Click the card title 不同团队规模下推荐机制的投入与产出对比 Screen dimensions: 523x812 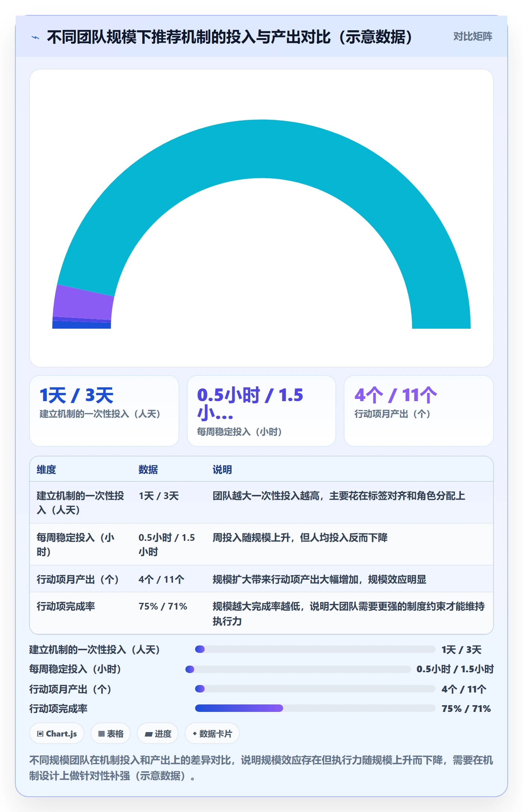[230, 37]
